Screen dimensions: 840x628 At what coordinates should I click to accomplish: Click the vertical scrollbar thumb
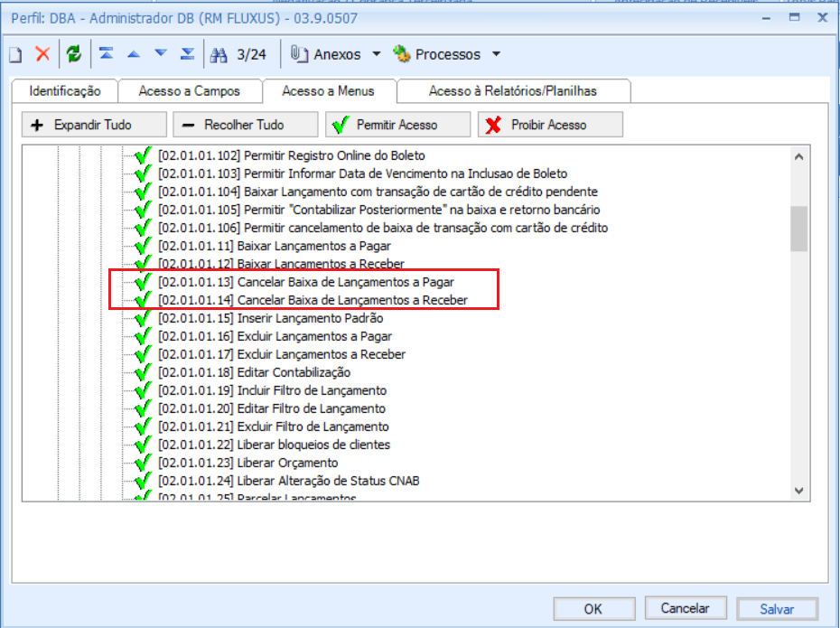[799, 229]
